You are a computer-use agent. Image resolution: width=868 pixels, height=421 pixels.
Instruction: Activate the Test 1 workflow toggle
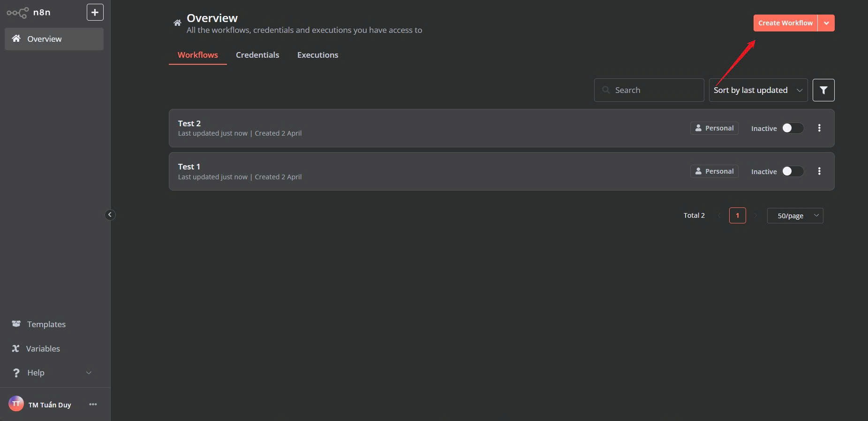(793, 171)
